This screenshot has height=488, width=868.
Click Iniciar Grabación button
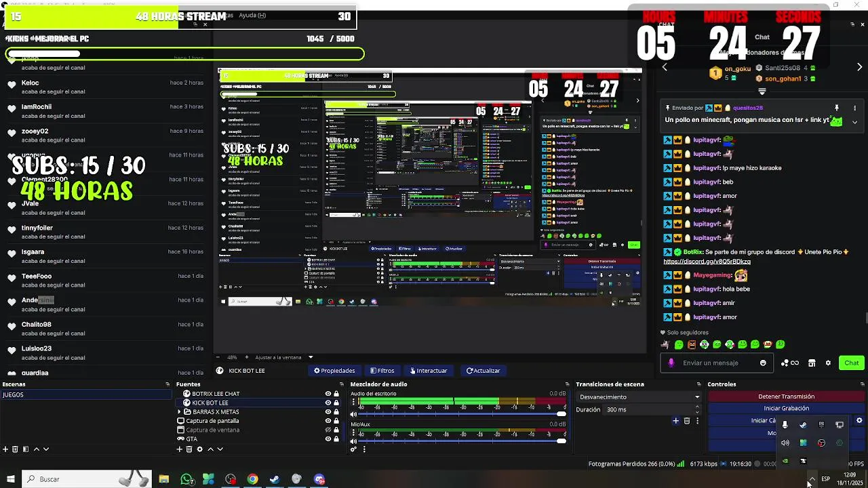coord(786,408)
